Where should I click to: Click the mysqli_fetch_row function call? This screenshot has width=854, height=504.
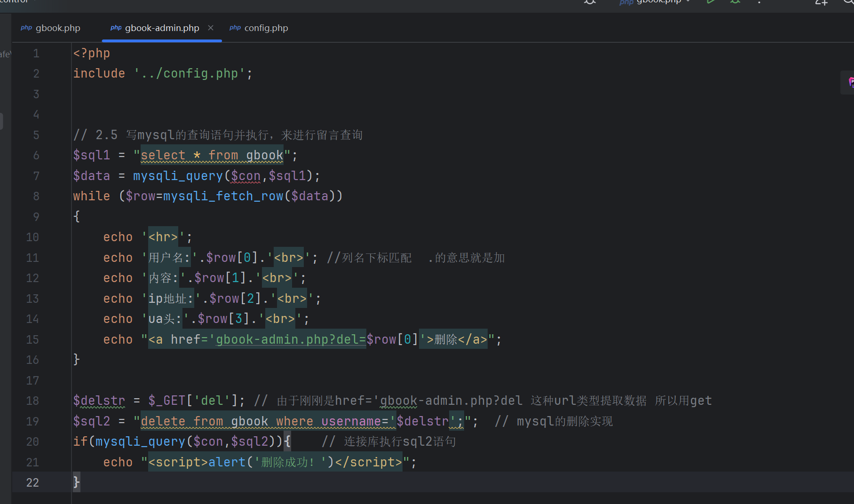click(x=223, y=196)
